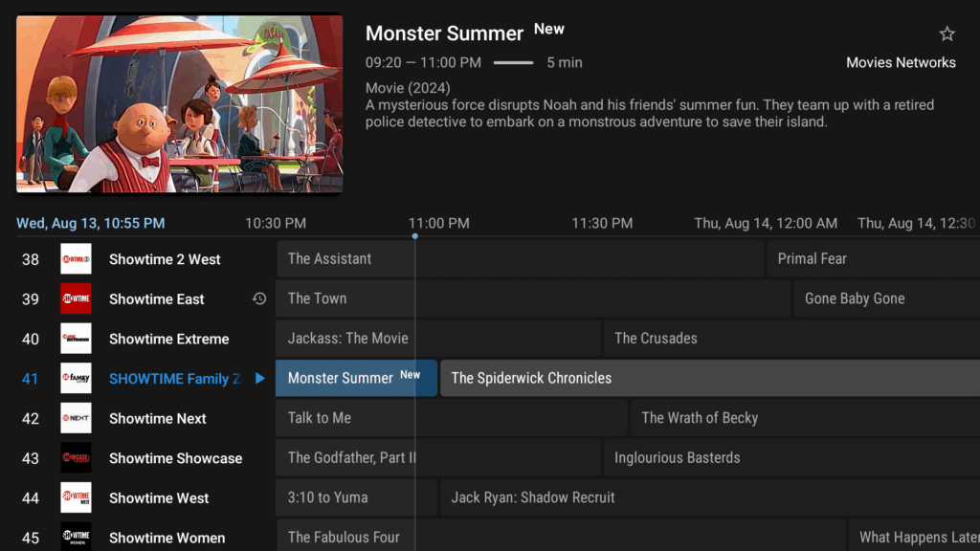This screenshot has width=980, height=551.
Task: Choose the Showtime West channel logo
Action: tap(76, 497)
